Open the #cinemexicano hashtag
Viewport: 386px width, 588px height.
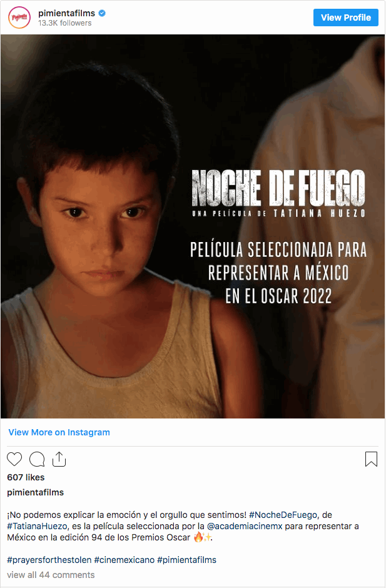tap(124, 560)
